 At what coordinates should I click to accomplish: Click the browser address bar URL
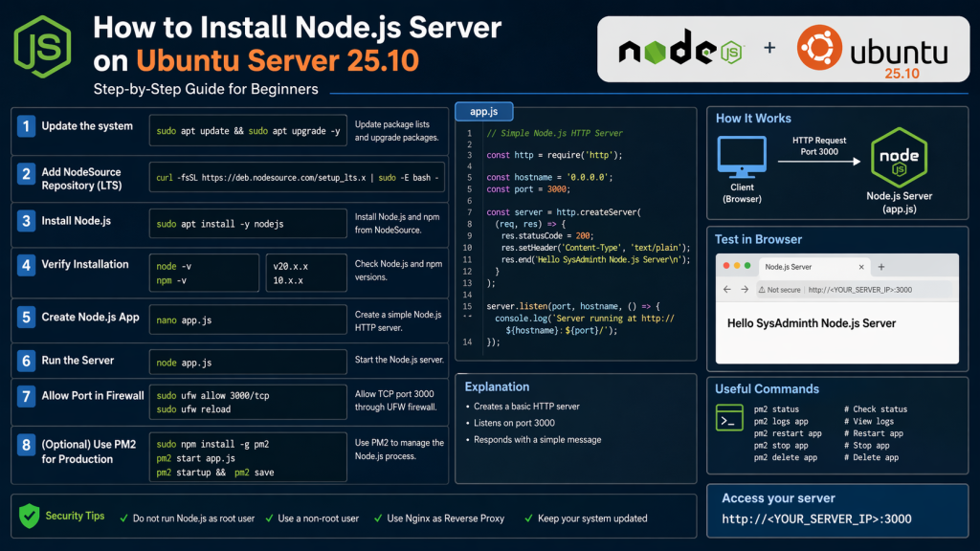[x=859, y=290]
